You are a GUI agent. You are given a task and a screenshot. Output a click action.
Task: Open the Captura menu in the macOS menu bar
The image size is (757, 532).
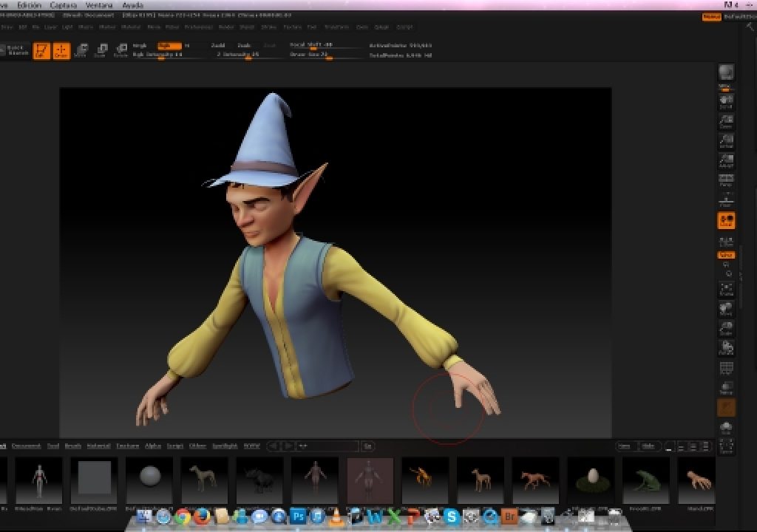tap(64, 5)
